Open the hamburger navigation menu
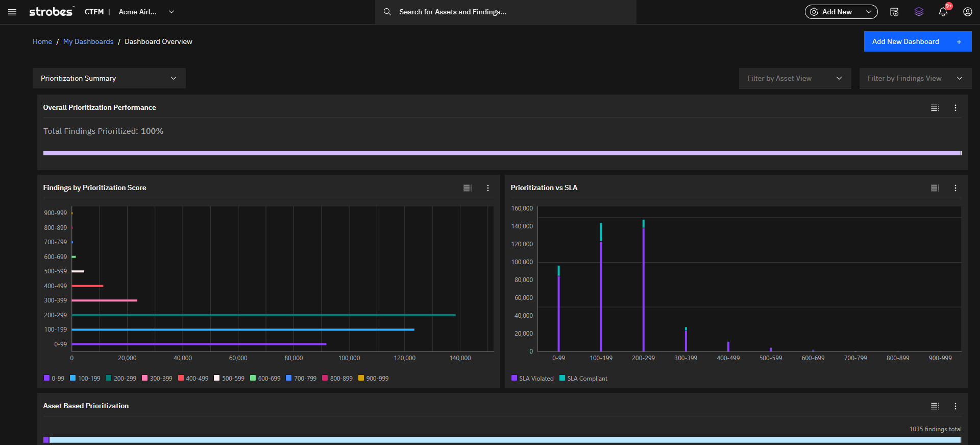 pyautogui.click(x=12, y=12)
